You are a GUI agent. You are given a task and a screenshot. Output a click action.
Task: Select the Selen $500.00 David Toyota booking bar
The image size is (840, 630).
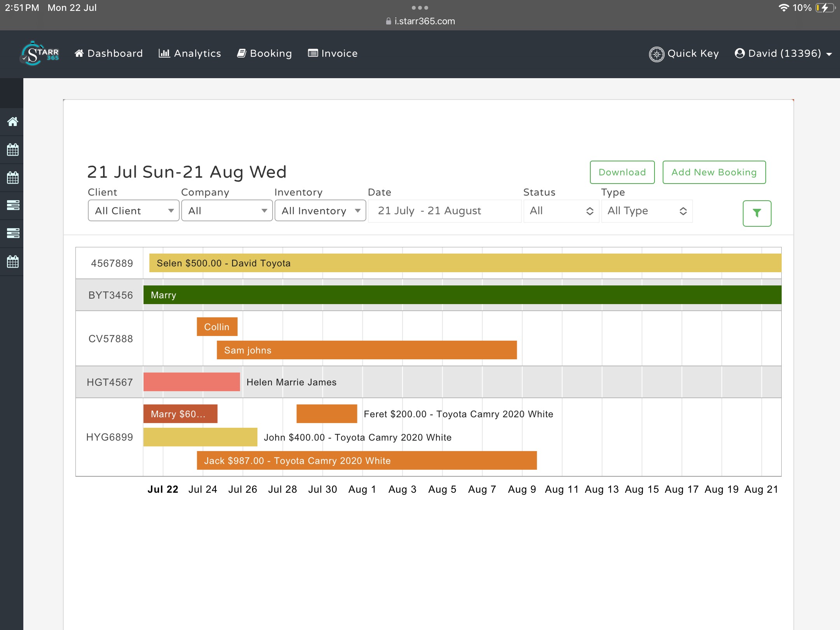point(465,263)
